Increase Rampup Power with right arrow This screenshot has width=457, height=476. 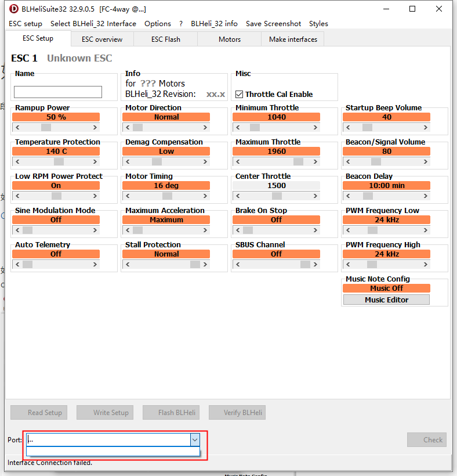[x=95, y=128]
